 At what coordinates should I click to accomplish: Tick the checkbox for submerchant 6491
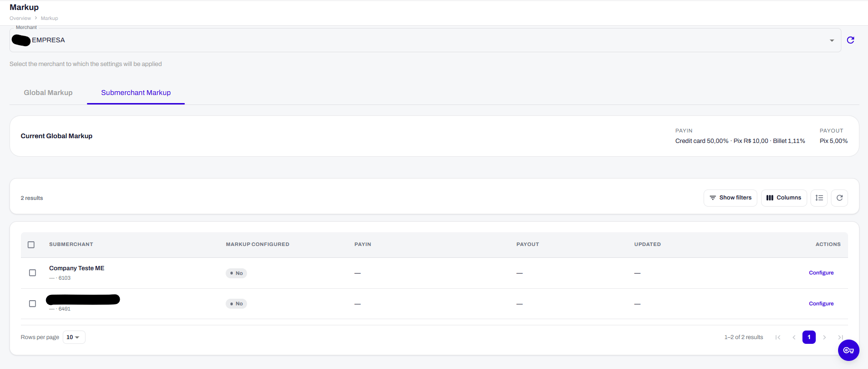pos(32,303)
